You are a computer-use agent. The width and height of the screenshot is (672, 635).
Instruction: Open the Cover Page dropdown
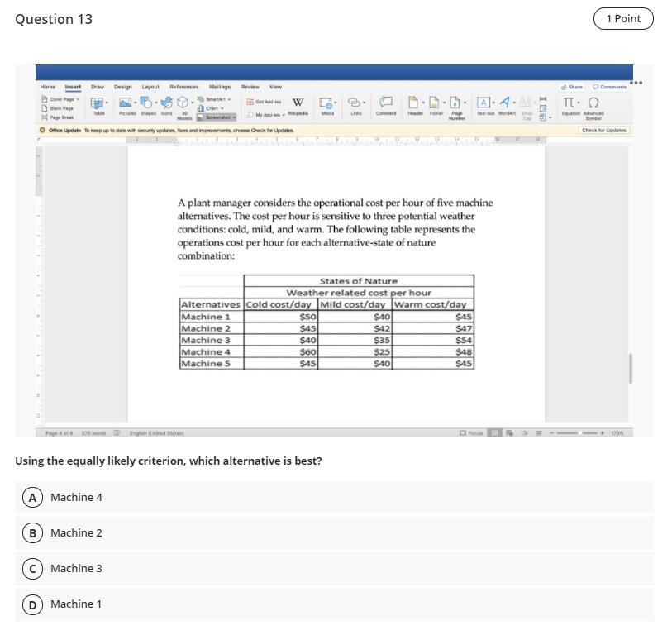(x=60, y=98)
